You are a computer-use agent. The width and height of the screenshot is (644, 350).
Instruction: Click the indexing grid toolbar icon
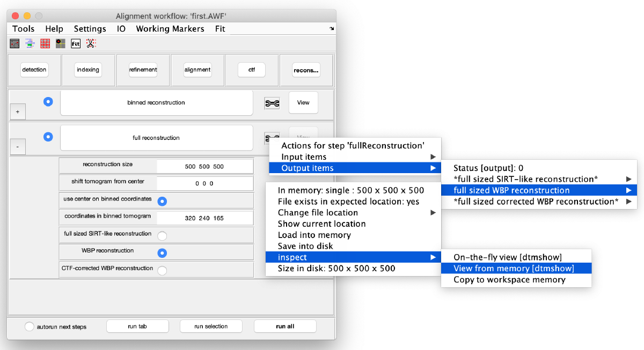pos(30,43)
